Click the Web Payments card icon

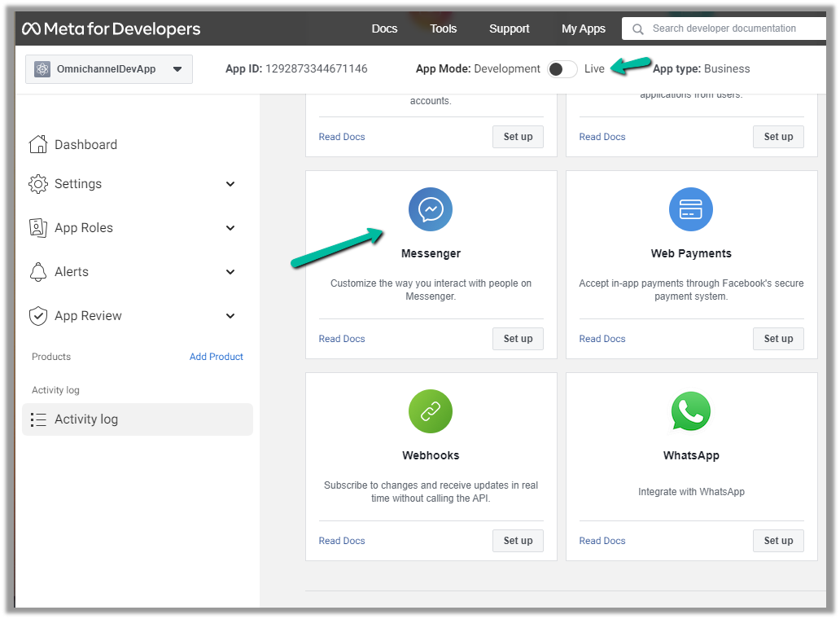tap(691, 210)
